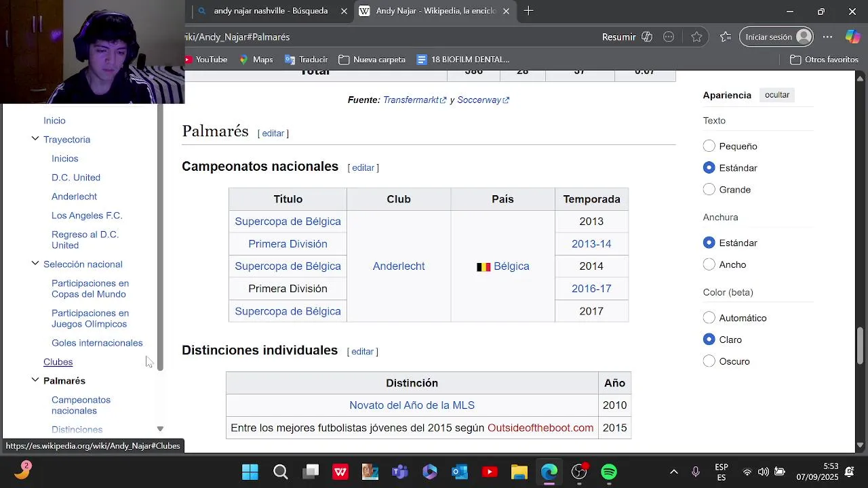Select the Oscuro color option
The image size is (868, 488).
click(709, 361)
